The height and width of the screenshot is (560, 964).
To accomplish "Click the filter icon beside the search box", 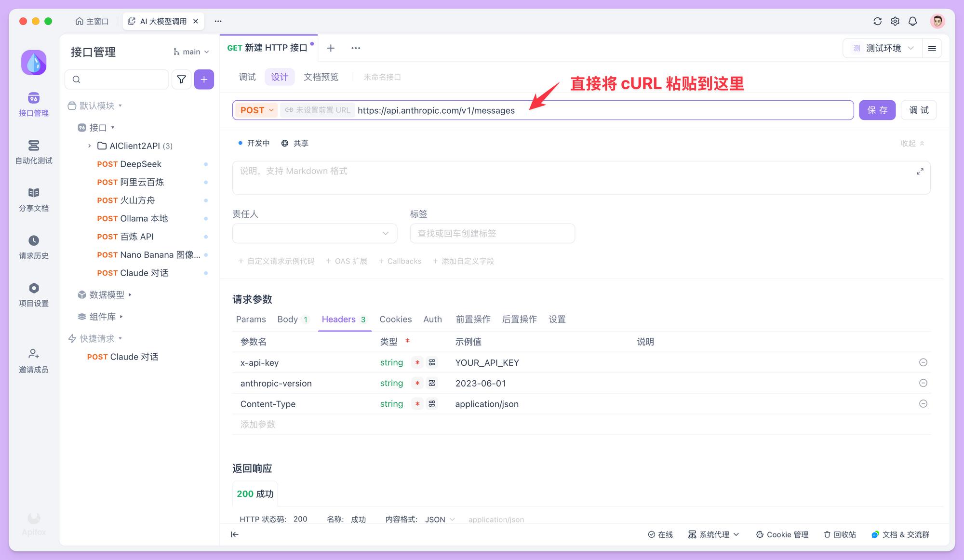I will [x=181, y=79].
